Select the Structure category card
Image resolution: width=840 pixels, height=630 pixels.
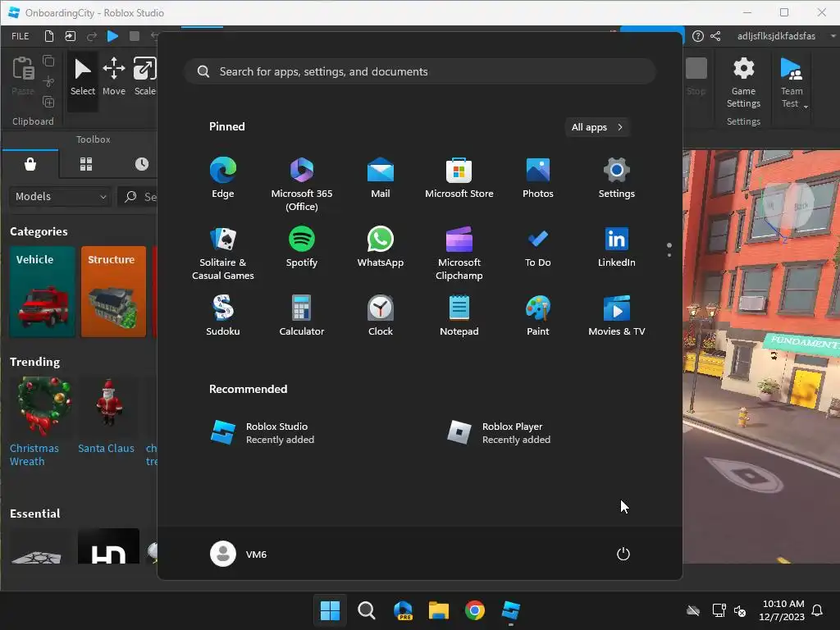(113, 291)
